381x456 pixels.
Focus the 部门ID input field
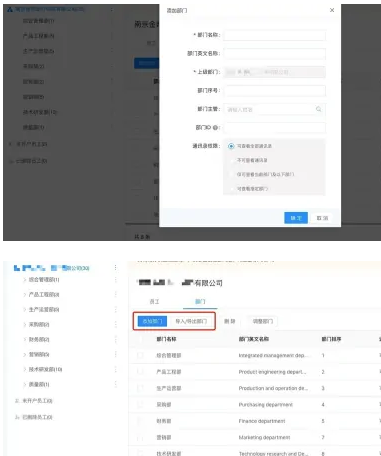(x=274, y=128)
